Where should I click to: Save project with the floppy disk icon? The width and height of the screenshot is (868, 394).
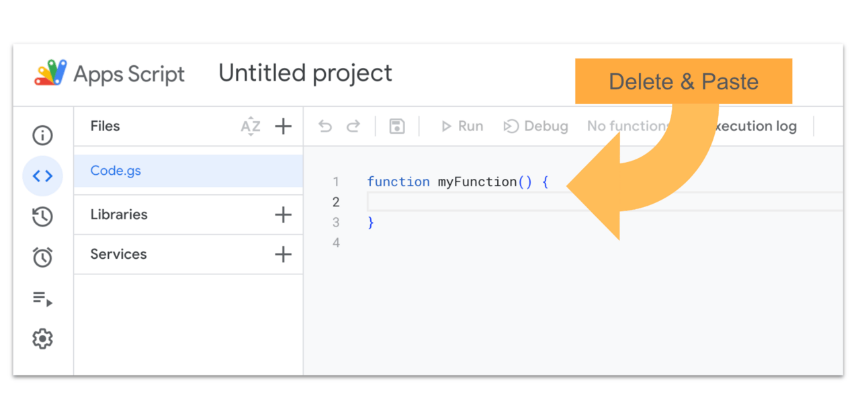pyautogui.click(x=397, y=126)
